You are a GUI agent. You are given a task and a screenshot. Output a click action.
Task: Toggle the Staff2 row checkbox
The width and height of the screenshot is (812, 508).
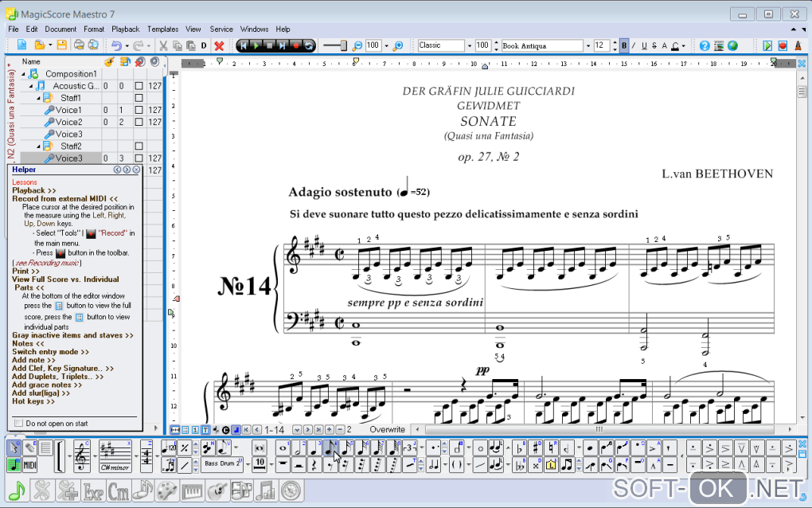pos(139,146)
